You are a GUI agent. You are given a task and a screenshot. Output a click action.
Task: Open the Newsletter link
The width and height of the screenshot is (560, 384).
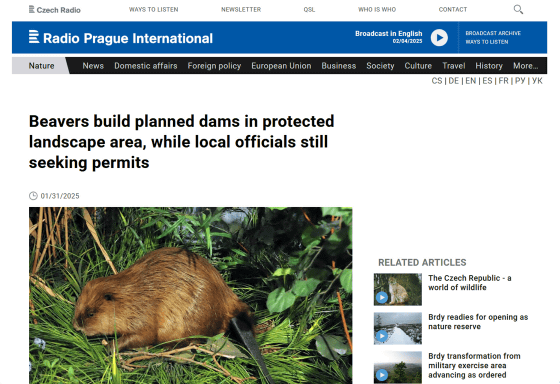(x=241, y=10)
